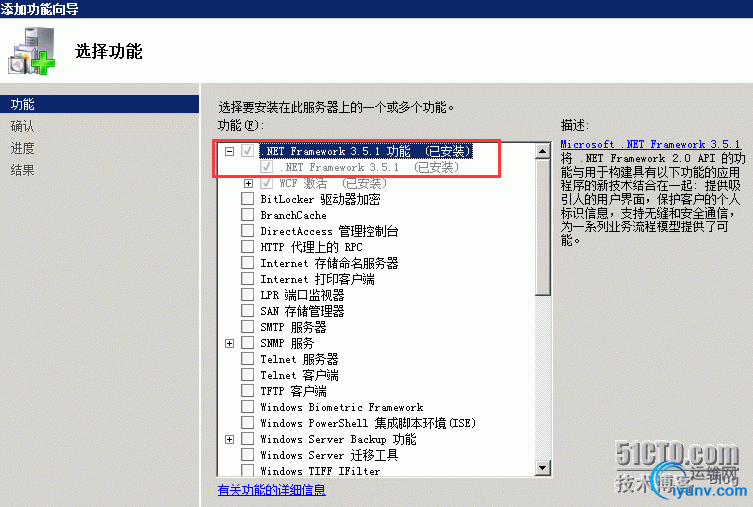Click the Add Features wizard server icon
The width and height of the screenshot is (753, 507).
(32, 51)
